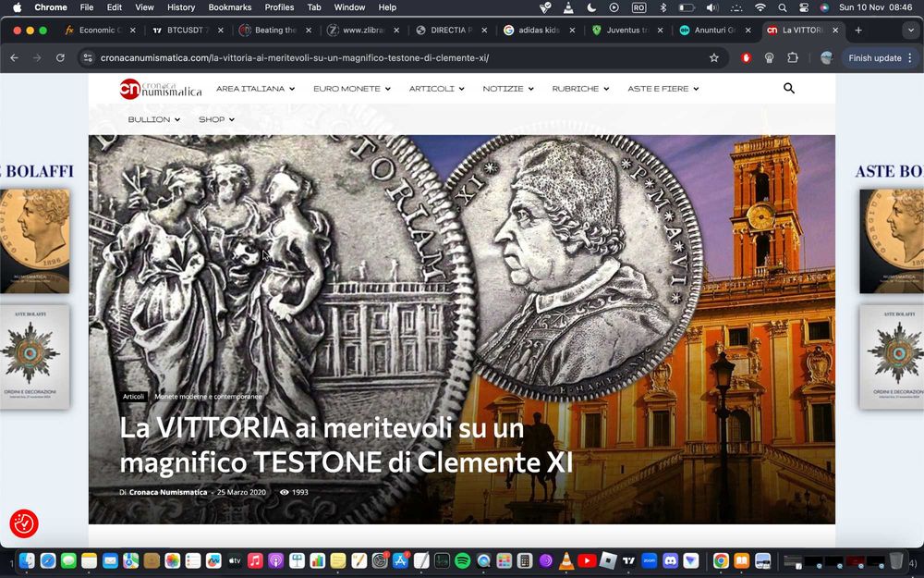Screen dimensions: 924x578
Task: Go to Cronaca Numismatica homepage logo
Action: tap(160, 89)
